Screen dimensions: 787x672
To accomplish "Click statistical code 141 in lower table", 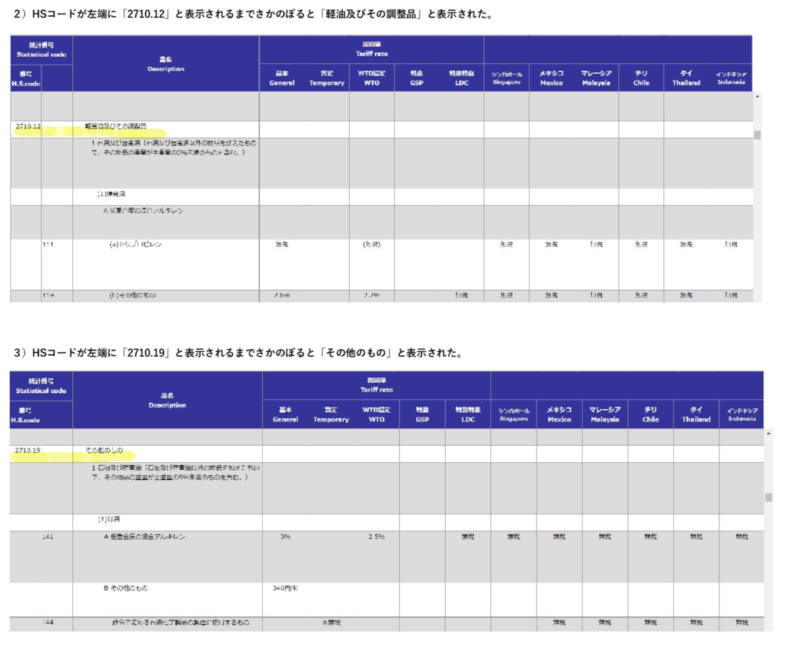I will (48, 537).
